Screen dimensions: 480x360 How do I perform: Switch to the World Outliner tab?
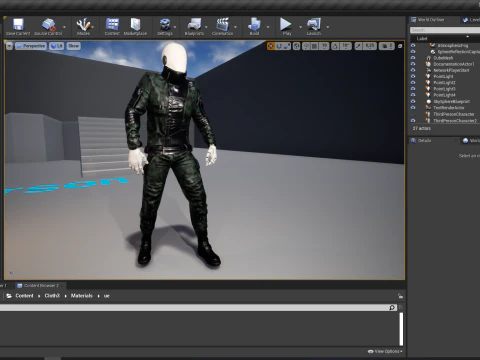pos(432,20)
